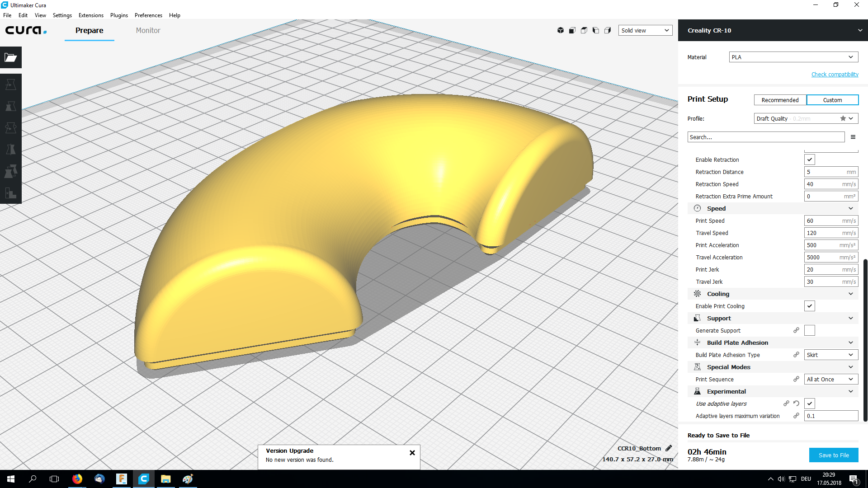This screenshot has height=488, width=868.
Task: Switch Print Setup to Recommended mode
Action: tap(780, 100)
